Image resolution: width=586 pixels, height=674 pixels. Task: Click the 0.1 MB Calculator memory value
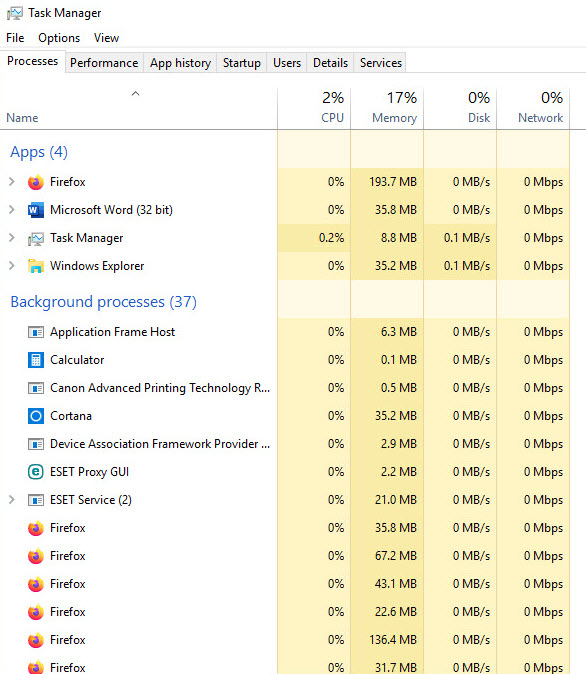coord(399,360)
